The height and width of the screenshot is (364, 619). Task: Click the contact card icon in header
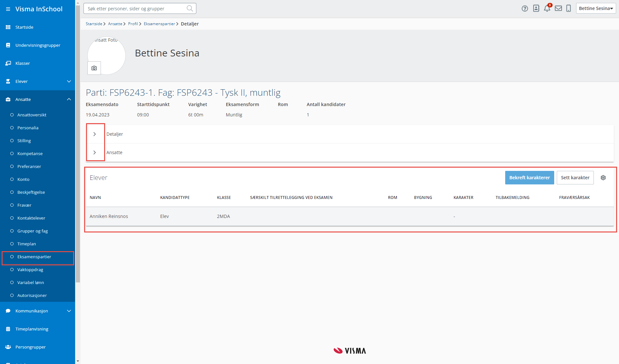point(536,9)
